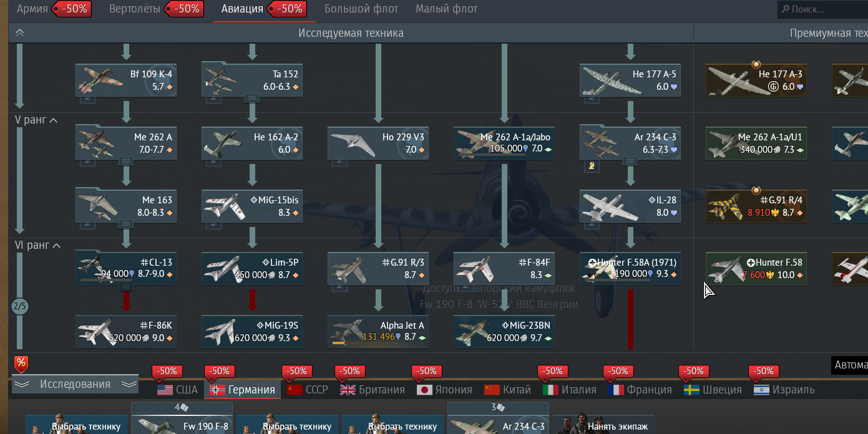The height and width of the screenshot is (434, 868).
Task: Select the F-84F card
Action: (504, 268)
